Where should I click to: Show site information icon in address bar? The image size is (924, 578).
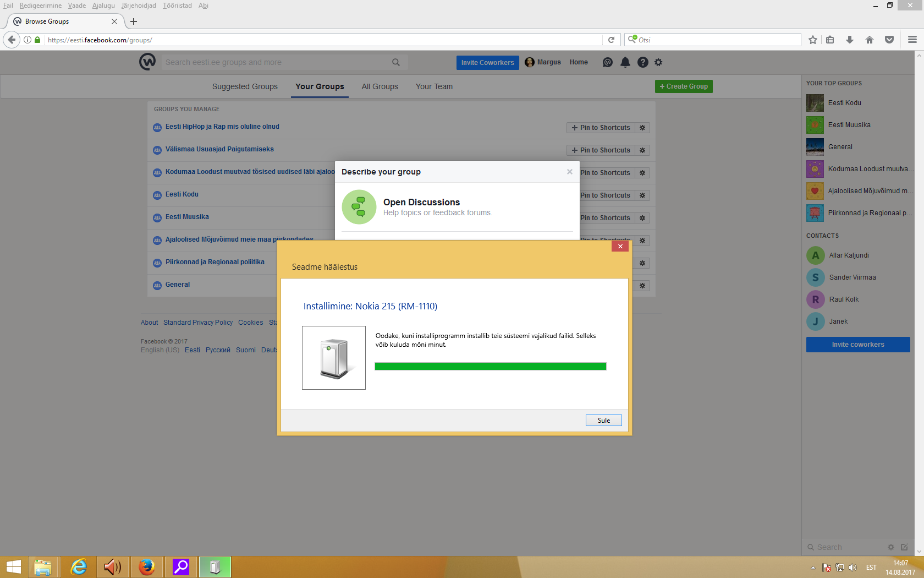28,40
